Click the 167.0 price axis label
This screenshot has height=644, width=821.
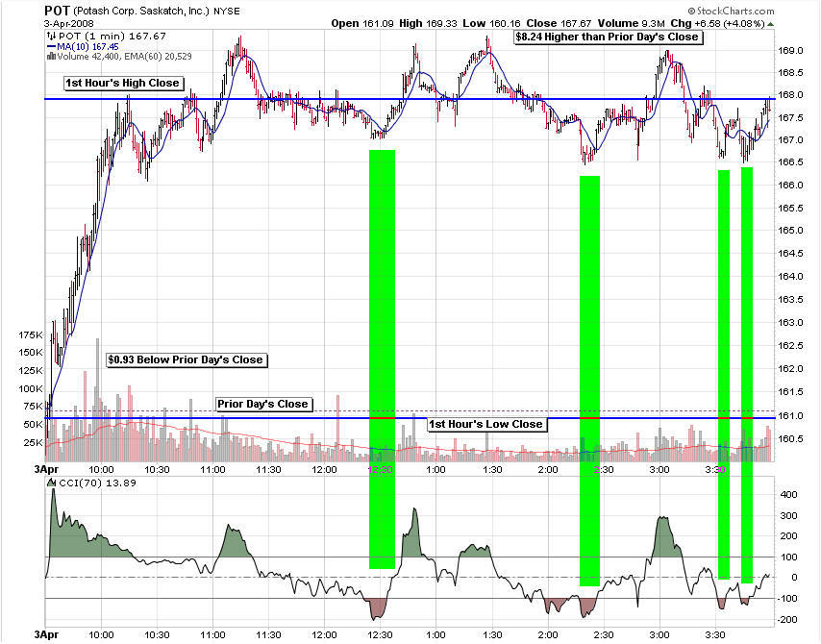[790, 139]
